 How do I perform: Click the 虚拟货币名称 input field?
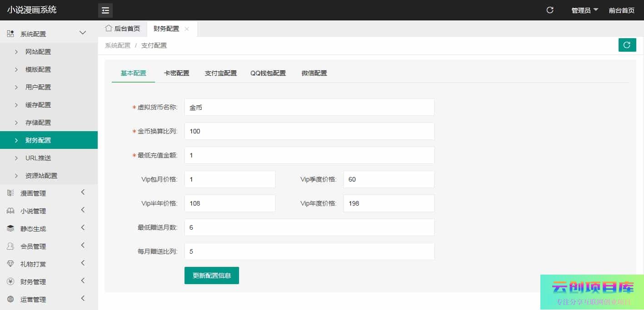(309, 107)
